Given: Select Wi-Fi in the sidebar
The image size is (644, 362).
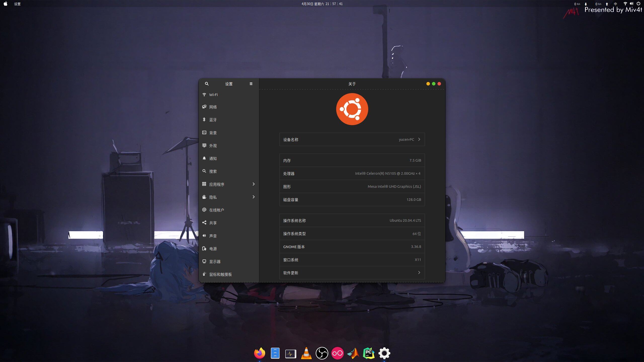Looking at the screenshot, I should (x=229, y=95).
